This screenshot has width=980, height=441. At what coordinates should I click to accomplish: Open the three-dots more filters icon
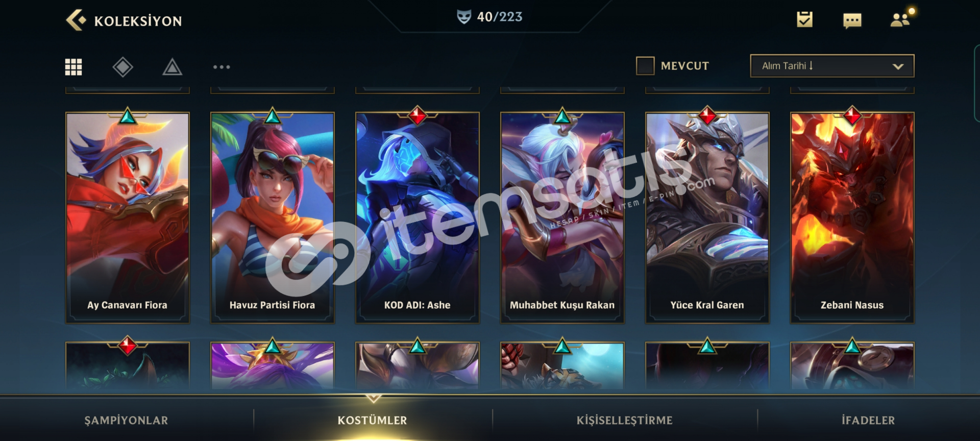(x=222, y=67)
